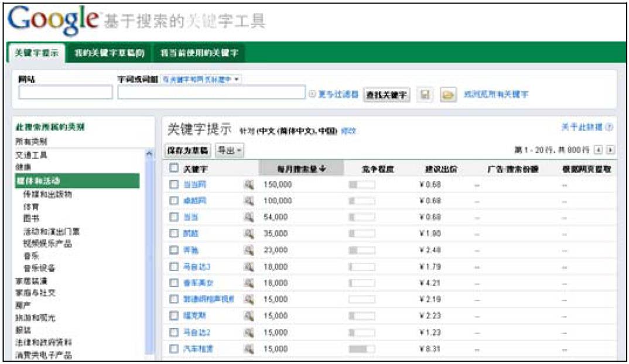This screenshot has width=629, height=364.
Task: Open the 当当网 keyword link
Action: click(194, 184)
